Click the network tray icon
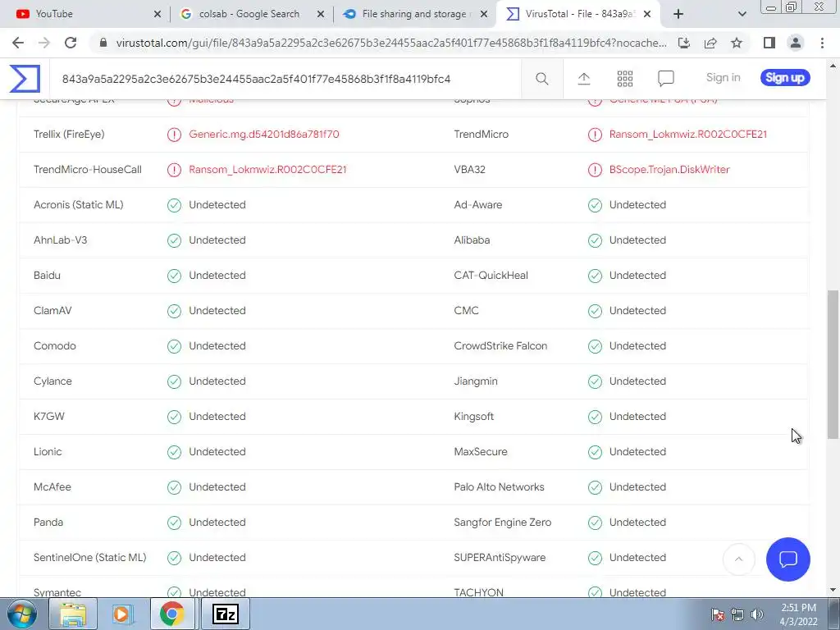 click(x=737, y=614)
